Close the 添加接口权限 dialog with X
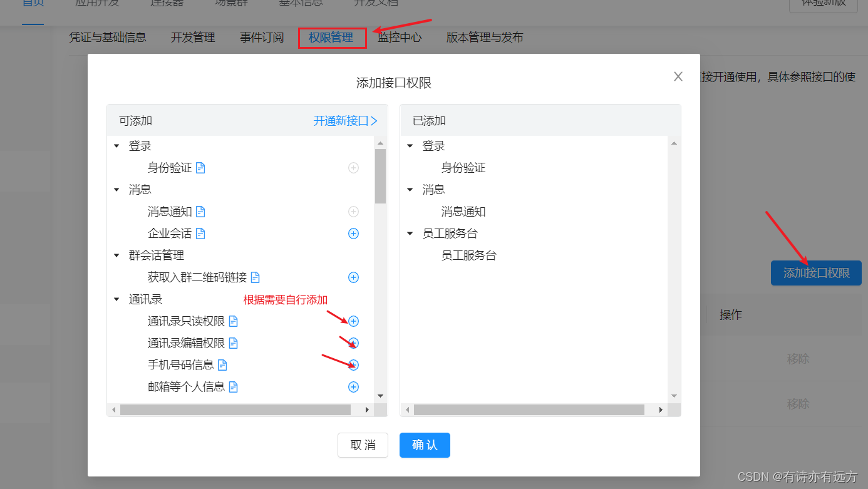 (x=678, y=76)
